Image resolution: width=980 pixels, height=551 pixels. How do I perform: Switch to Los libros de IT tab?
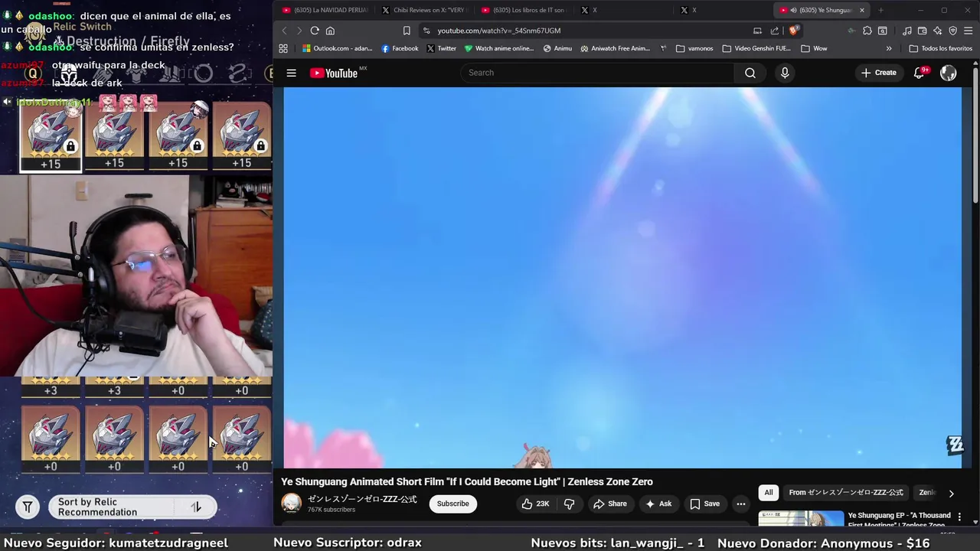(x=523, y=10)
